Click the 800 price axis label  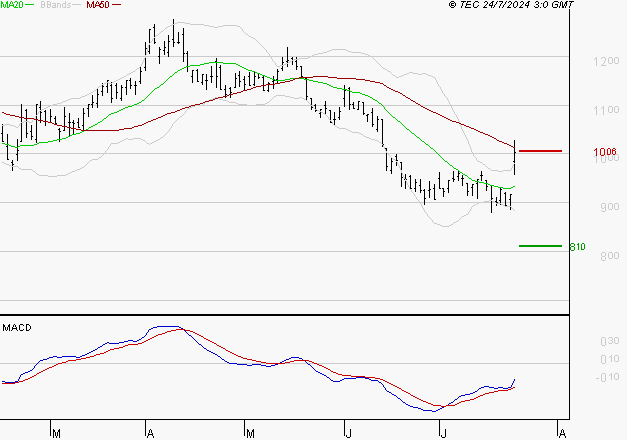pos(610,256)
